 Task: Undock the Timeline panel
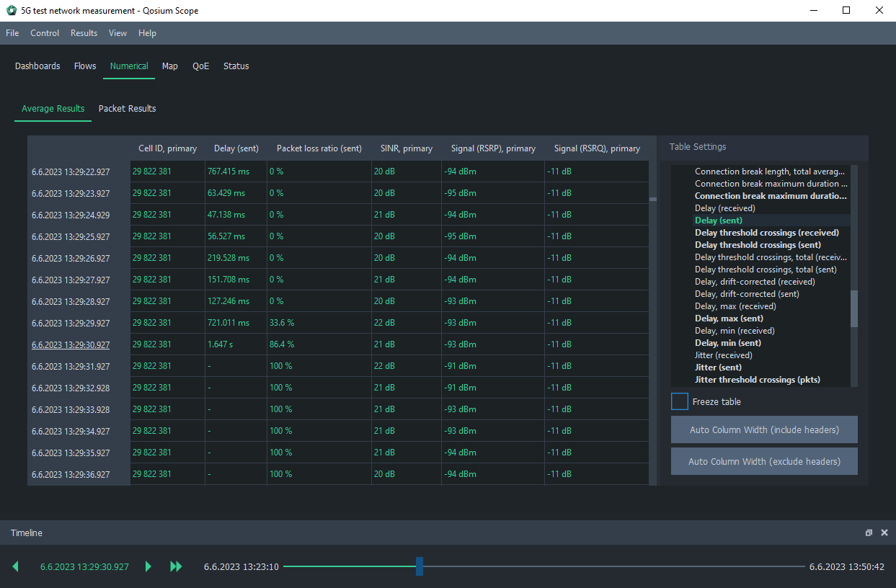click(869, 533)
